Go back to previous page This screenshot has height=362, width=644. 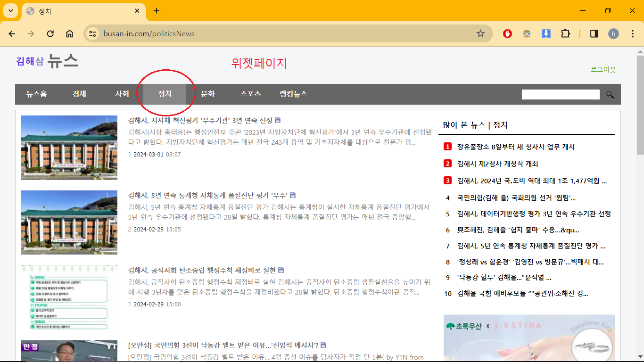coord(12,33)
